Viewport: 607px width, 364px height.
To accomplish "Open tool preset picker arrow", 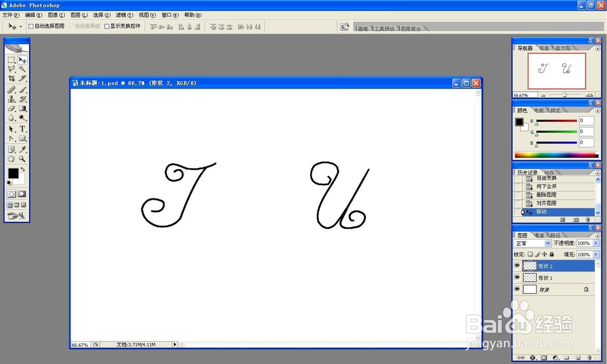I will pos(21,27).
